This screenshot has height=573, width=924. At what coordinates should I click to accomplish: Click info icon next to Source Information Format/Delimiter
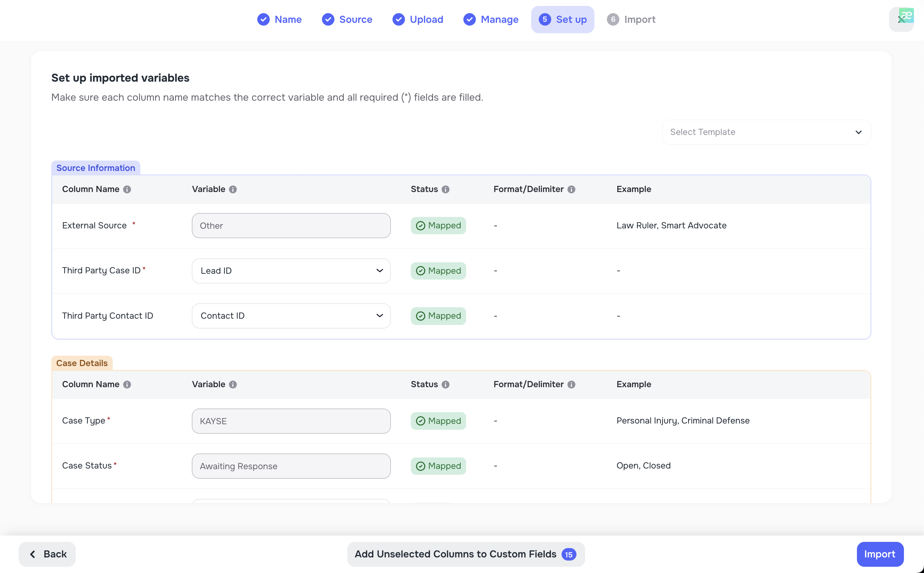(571, 190)
